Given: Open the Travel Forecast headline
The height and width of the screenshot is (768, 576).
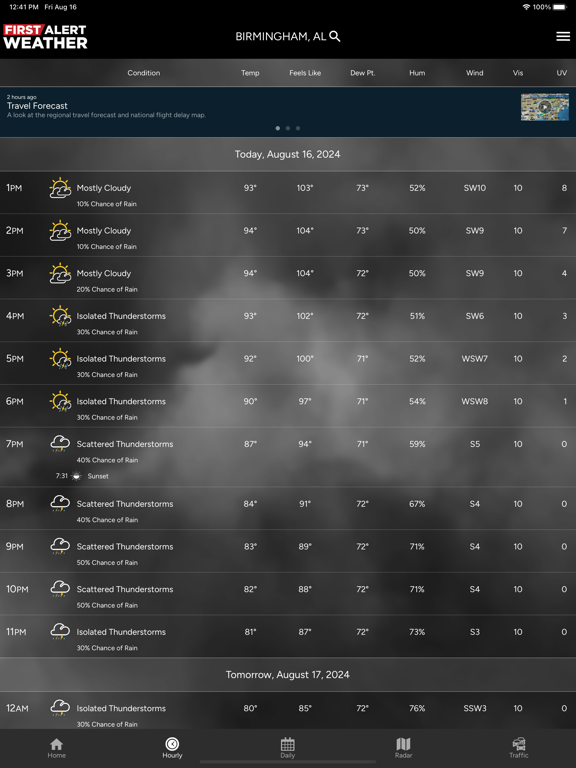Looking at the screenshot, I should [37, 106].
